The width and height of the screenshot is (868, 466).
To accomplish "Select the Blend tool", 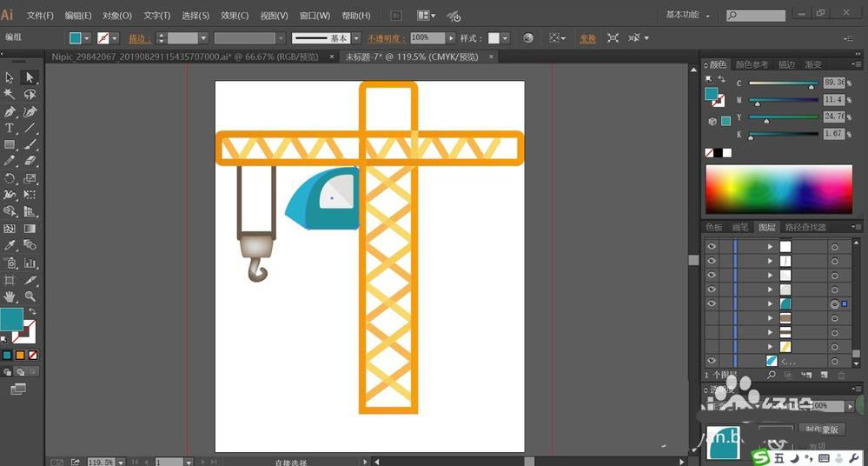I will coord(30,245).
